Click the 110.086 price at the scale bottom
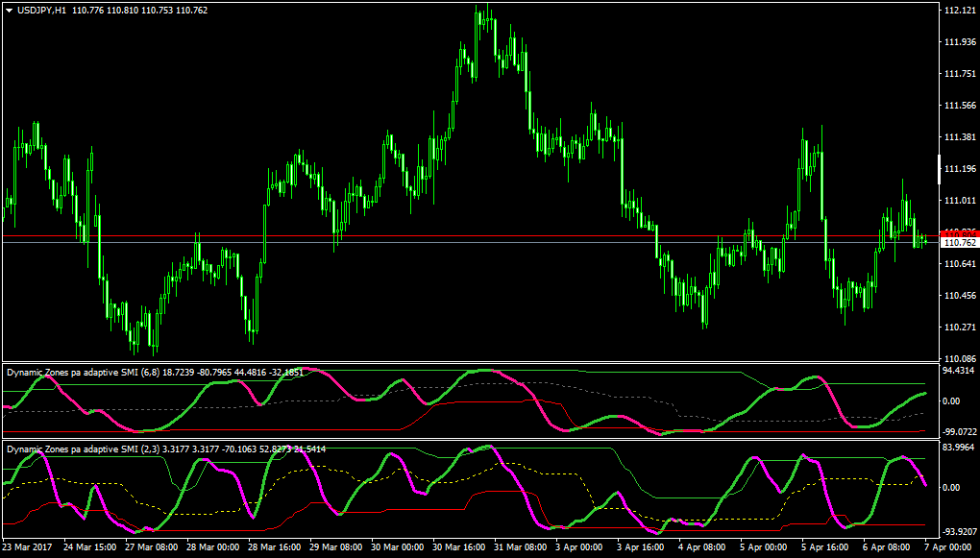980x558 pixels. coord(959,359)
